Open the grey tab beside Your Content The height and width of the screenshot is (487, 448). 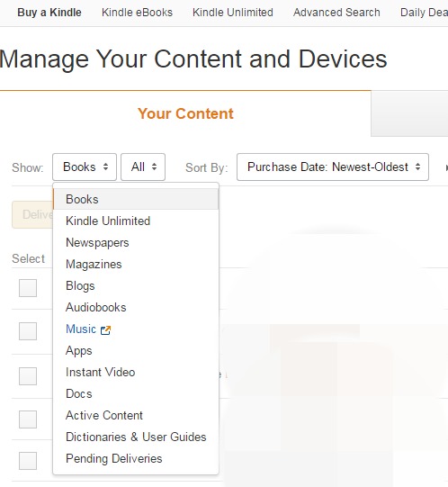tap(409, 113)
